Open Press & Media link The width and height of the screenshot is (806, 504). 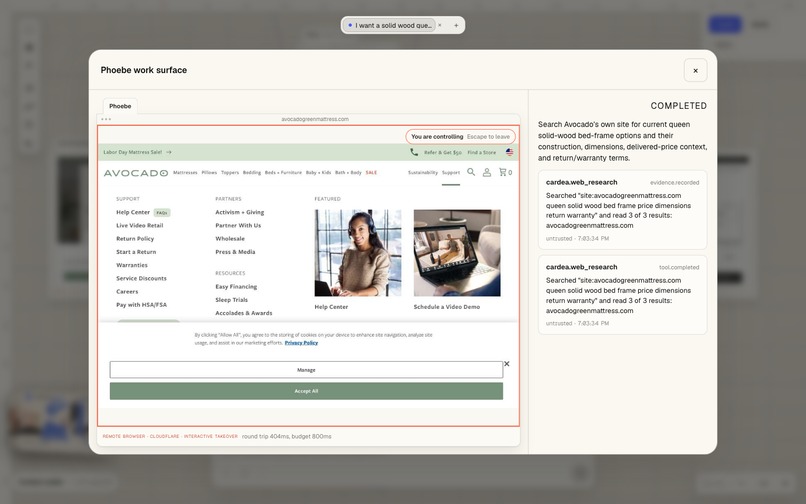click(x=235, y=252)
